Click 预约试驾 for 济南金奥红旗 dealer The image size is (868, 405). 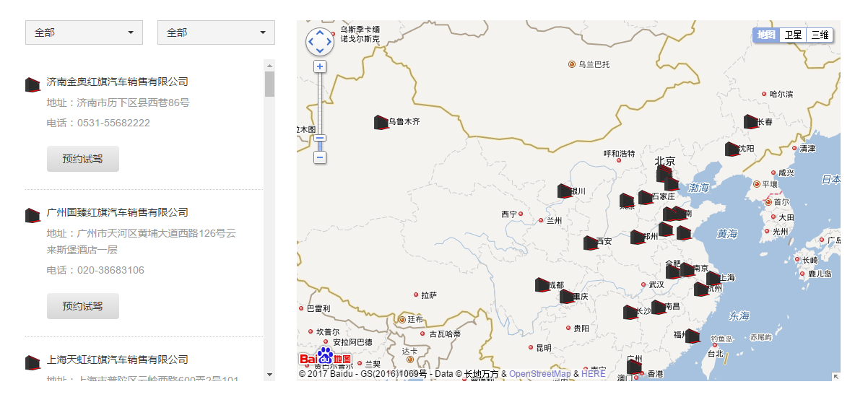tap(83, 159)
